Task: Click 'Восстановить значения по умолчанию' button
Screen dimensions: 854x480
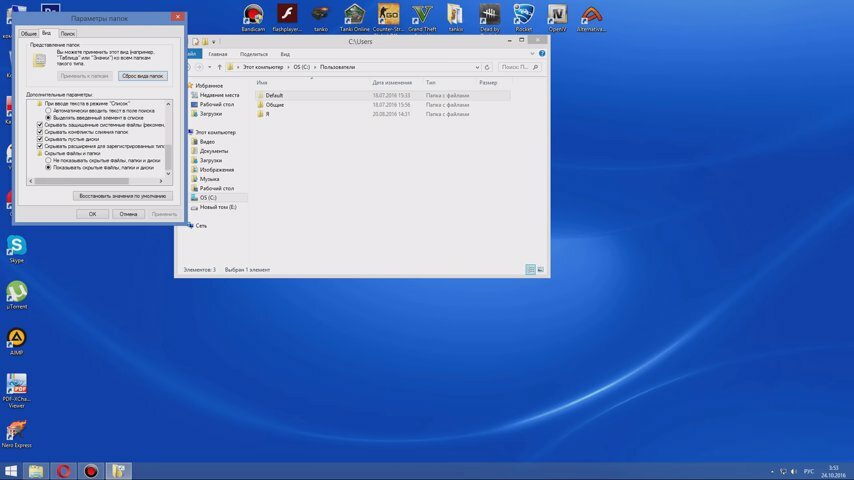Action: (x=123, y=196)
